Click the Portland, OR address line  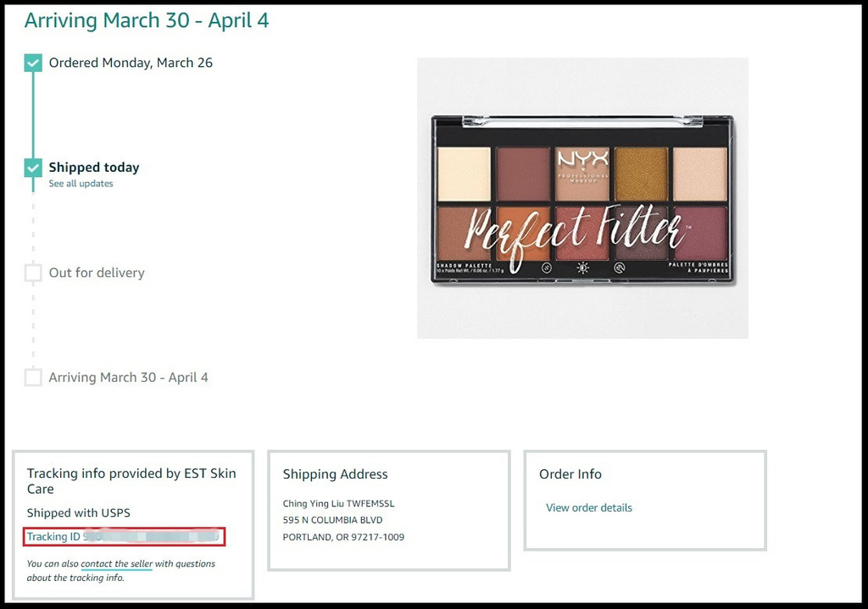coord(343,537)
